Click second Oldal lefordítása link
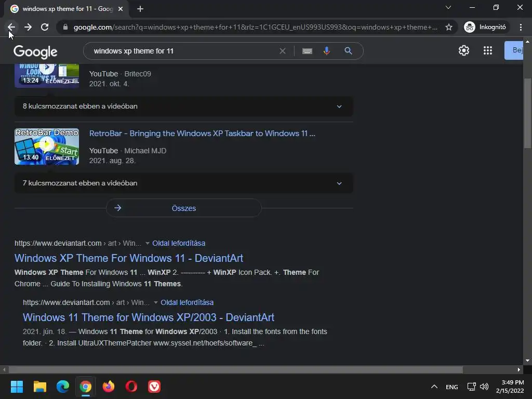The height and width of the screenshot is (399, 532). (187, 302)
